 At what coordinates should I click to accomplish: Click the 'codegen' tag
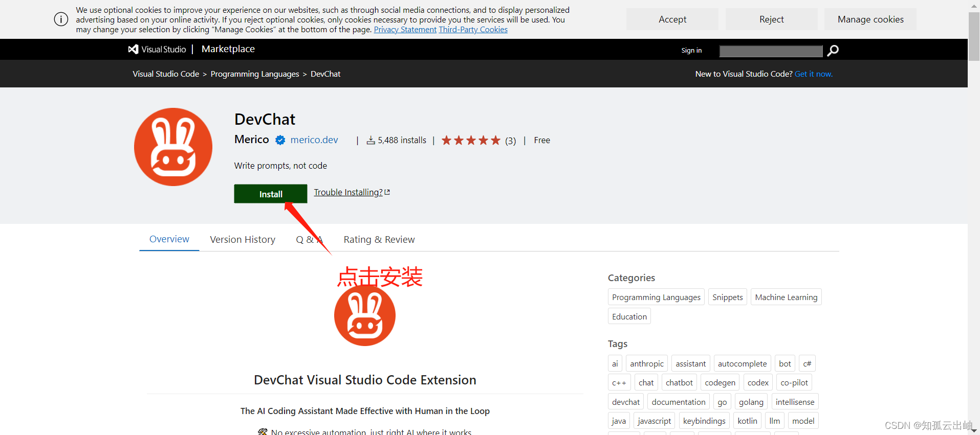pos(720,382)
